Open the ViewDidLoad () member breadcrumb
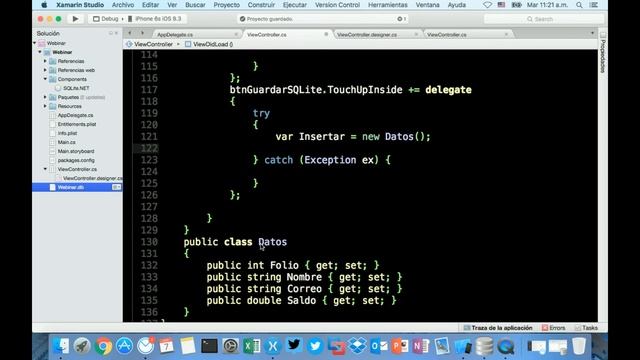The width and height of the screenshot is (640, 360). 209,44
